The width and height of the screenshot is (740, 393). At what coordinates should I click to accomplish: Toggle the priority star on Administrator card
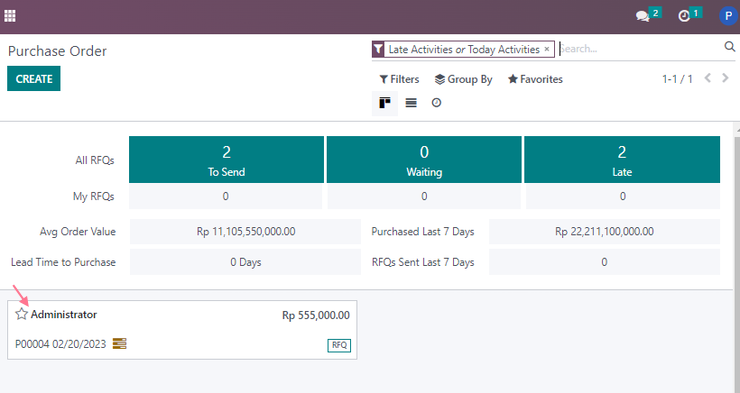tap(21, 314)
